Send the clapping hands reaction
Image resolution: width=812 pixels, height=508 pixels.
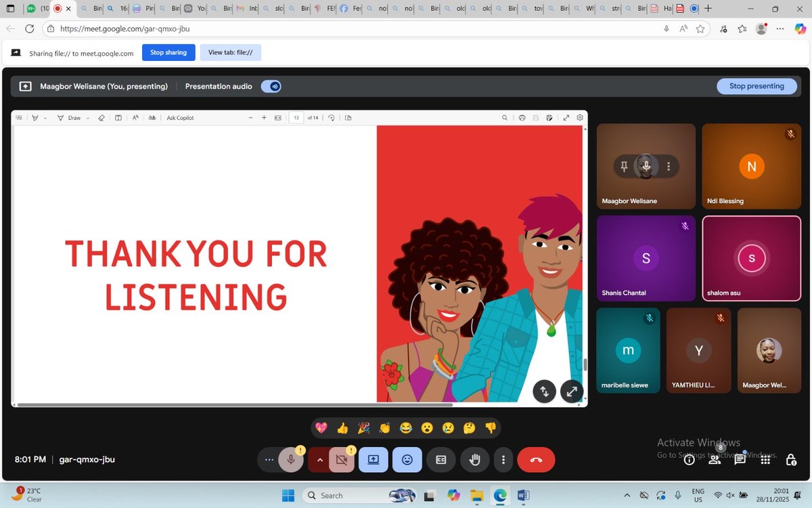pyautogui.click(x=385, y=428)
